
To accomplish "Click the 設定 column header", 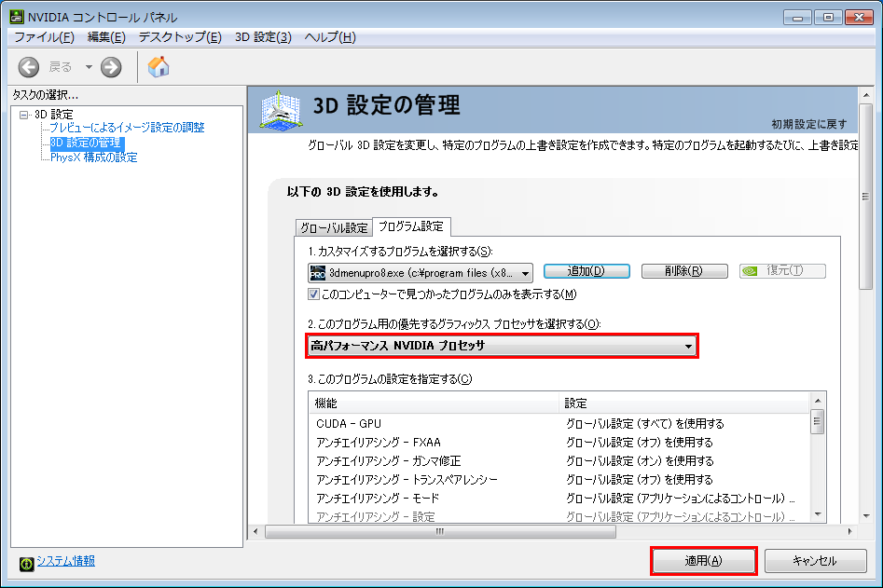I will [683, 403].
